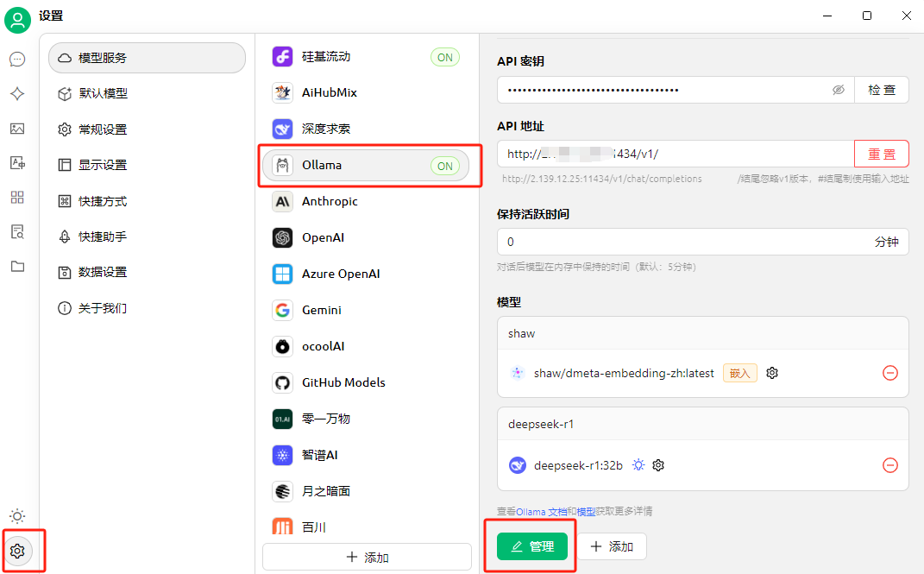Viewport: 924px width, 574px height.
Task: Toggle the light/dark theme sun icon
Action: pos(17,517)
